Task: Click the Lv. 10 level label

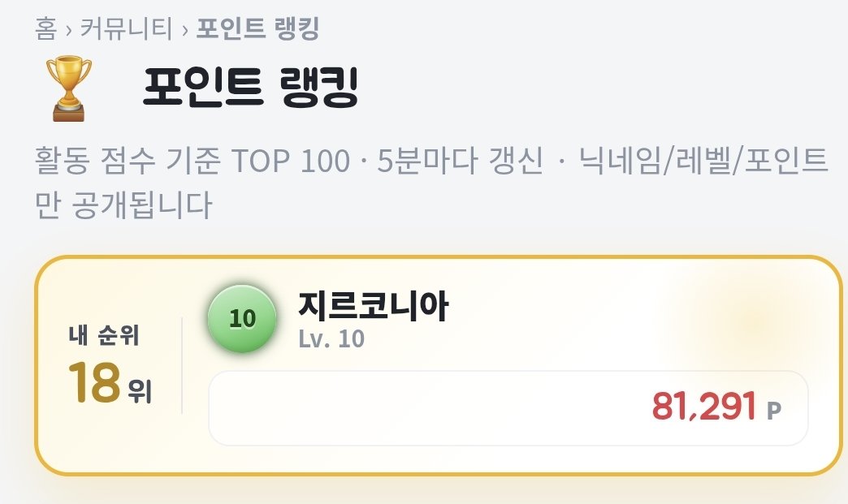Action: tap(331, 338)
